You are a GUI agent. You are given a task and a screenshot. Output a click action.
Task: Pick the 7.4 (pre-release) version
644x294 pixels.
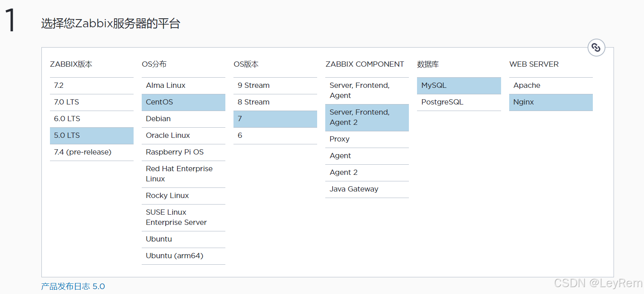coord(91,152)
